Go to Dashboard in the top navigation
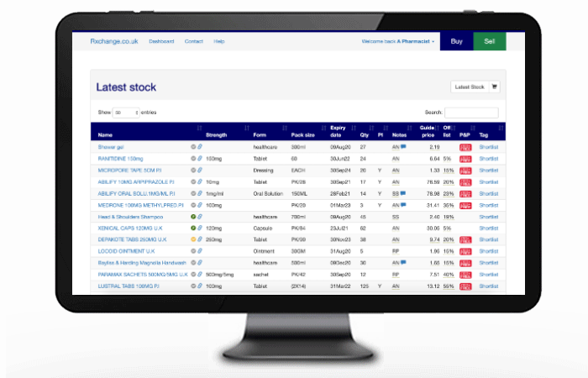 [x=161, y=41]
